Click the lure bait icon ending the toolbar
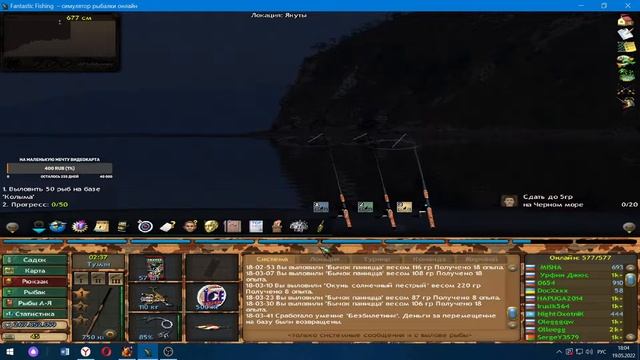Image resolution: width=640 pixels, height=360 pixels. [321, 226]
